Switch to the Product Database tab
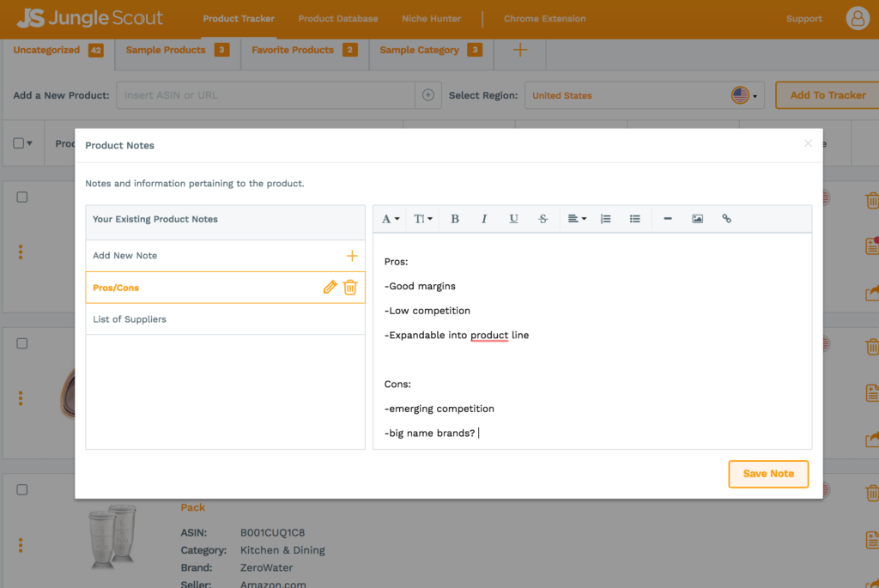Image resolution: width=879 pixels, height=588 pixels. click(x=337, y=19)
